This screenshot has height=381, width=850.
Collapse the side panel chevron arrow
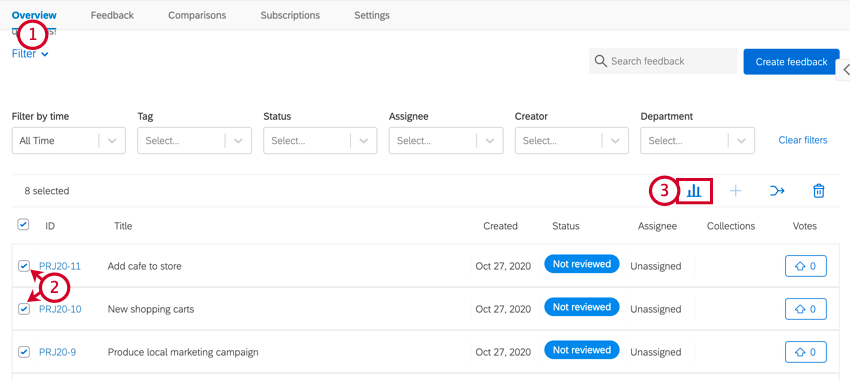pyautogui.click(x=846, y=69)
